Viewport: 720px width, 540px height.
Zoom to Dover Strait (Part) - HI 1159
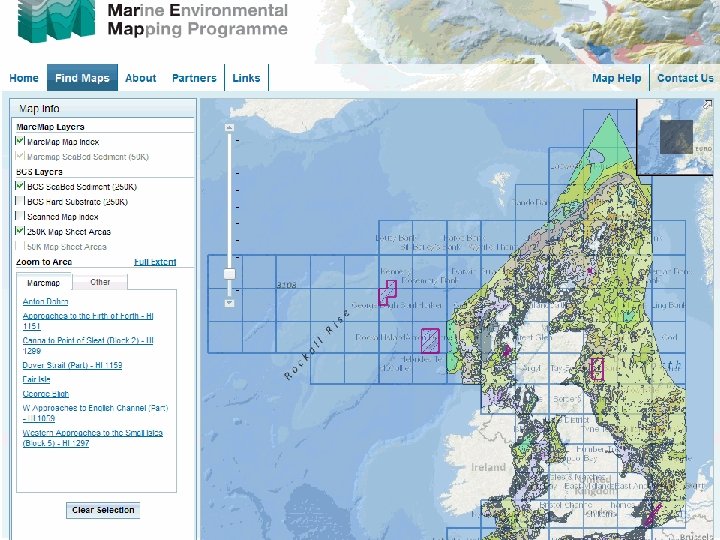72,365
